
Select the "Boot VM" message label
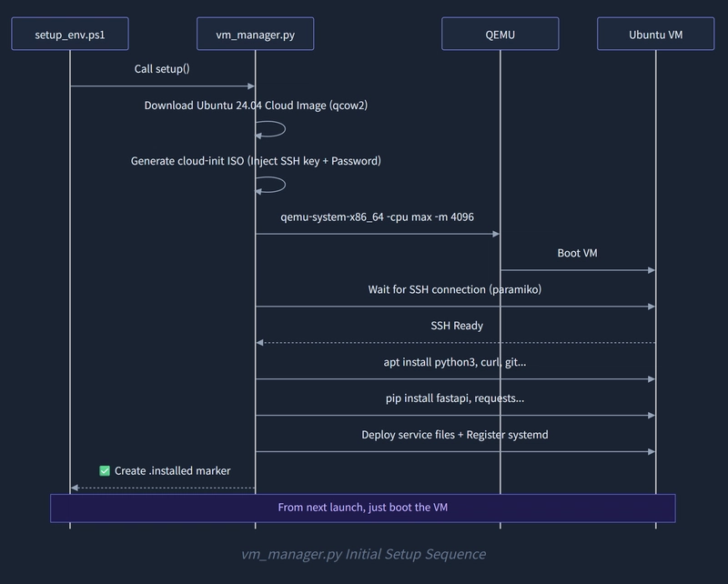click(x=577, y=253)
